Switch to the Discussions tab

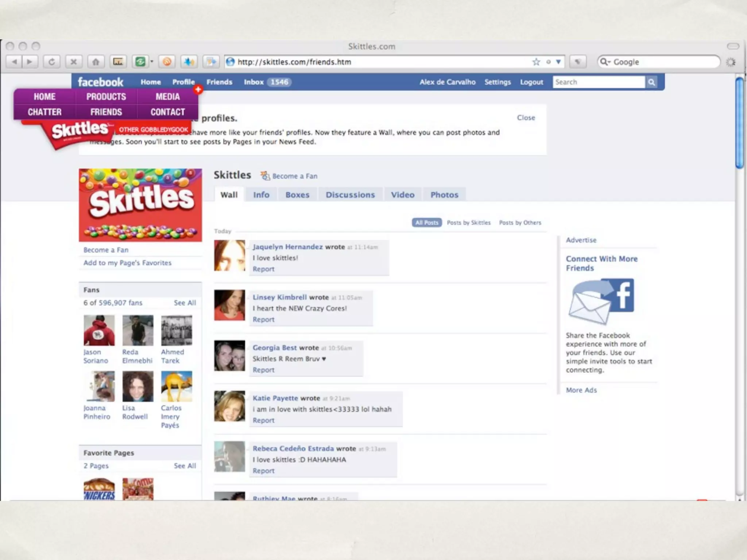point(350,195)
